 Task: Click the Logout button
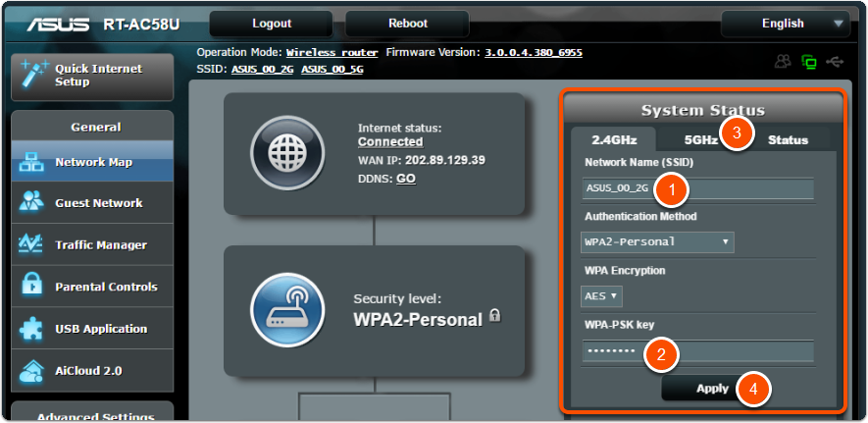(272, 24)
